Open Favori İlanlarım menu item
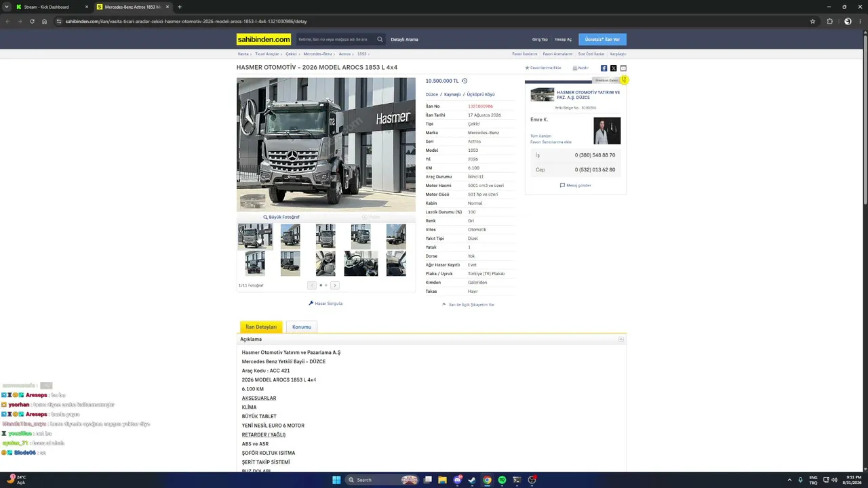Screen dimensions: 868x488 click(x=525, y=54)
